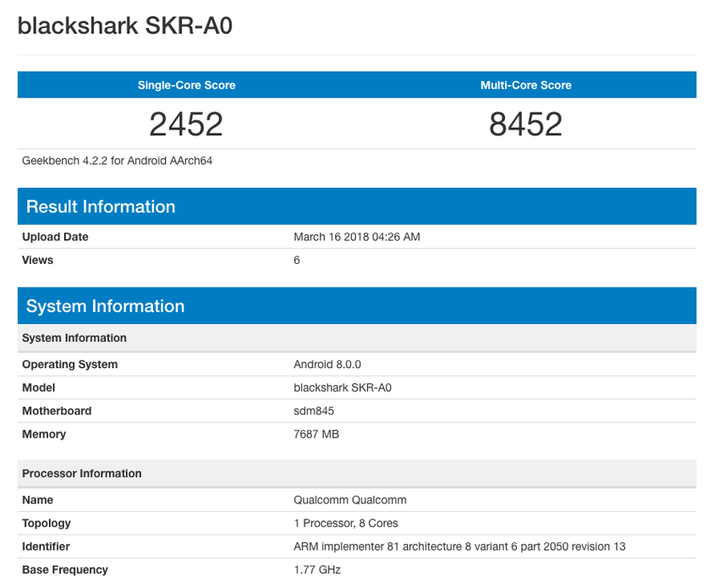This screenshot has height=588, width=719.
Task: Click the System Information subsection header bar
Action: click(x=74, y=338)
